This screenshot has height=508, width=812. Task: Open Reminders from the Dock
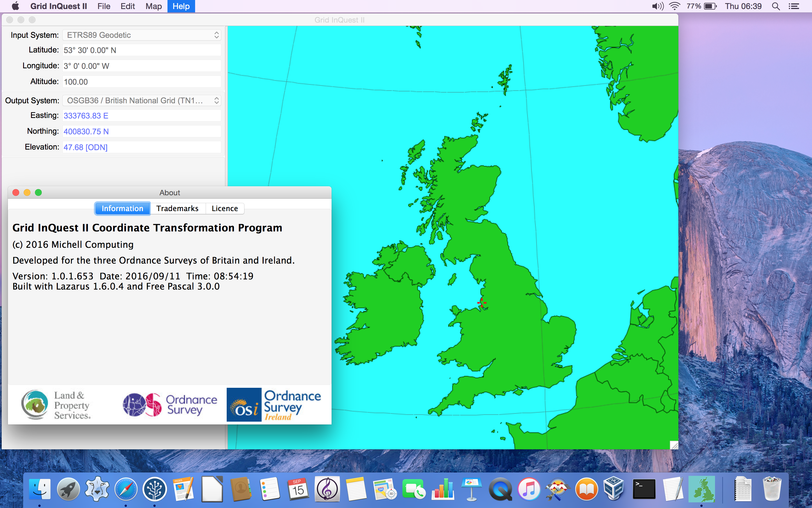tap(270, 489)
